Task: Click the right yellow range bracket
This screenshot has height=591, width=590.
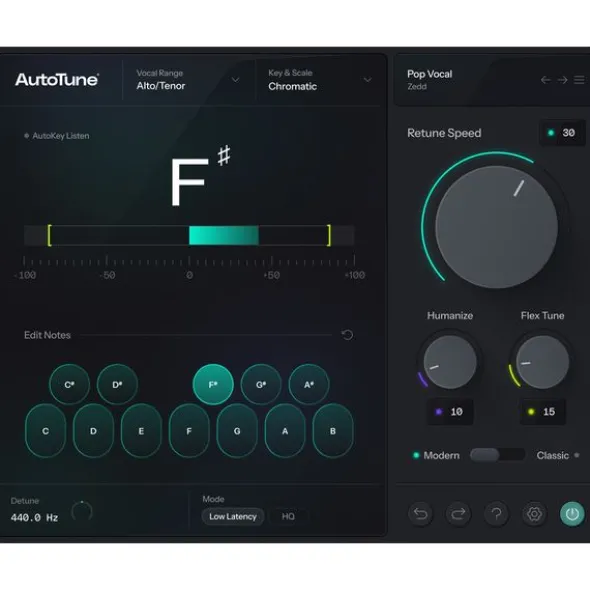Action: tap(329, 235)
